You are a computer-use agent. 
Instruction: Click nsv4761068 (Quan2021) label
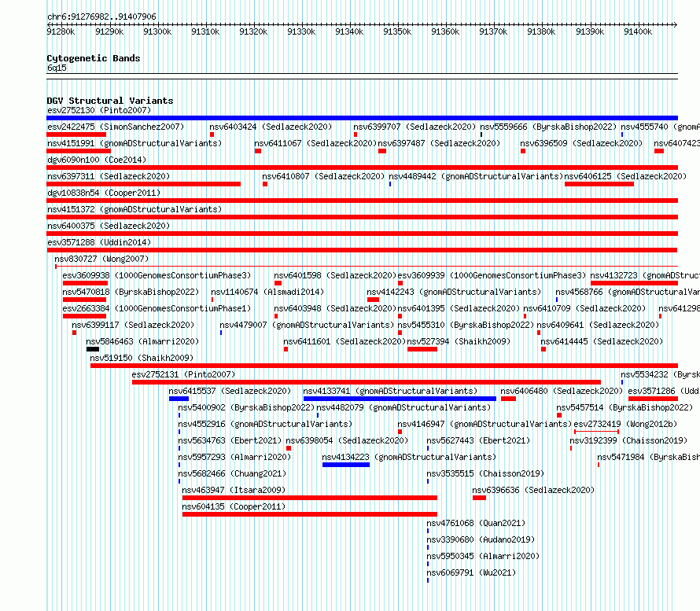click(476, 523)
